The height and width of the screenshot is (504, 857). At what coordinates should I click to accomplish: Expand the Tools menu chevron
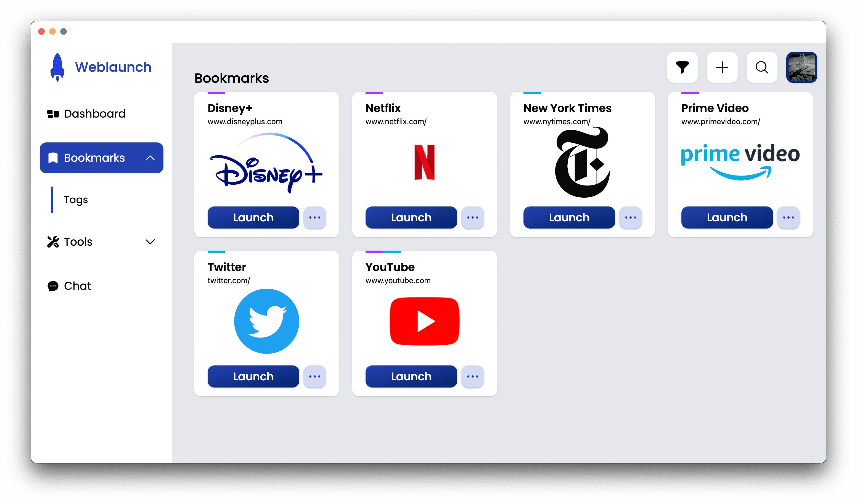point(150,242)
